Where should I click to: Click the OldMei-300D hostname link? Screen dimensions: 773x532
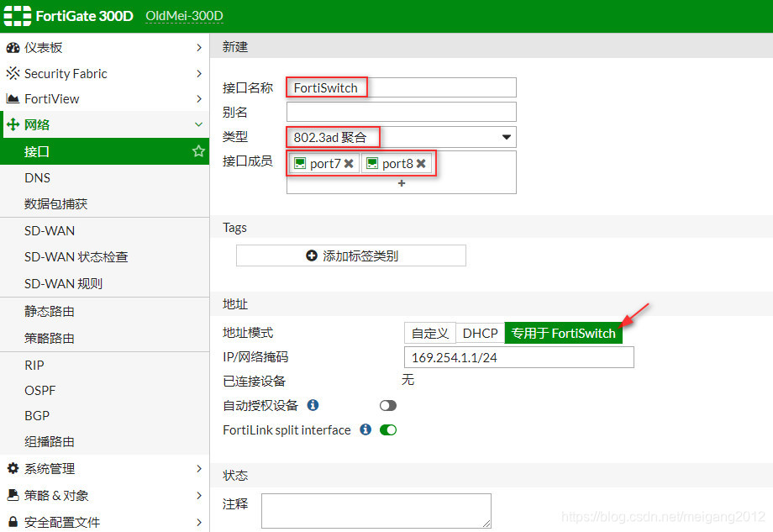pos(184,16)
